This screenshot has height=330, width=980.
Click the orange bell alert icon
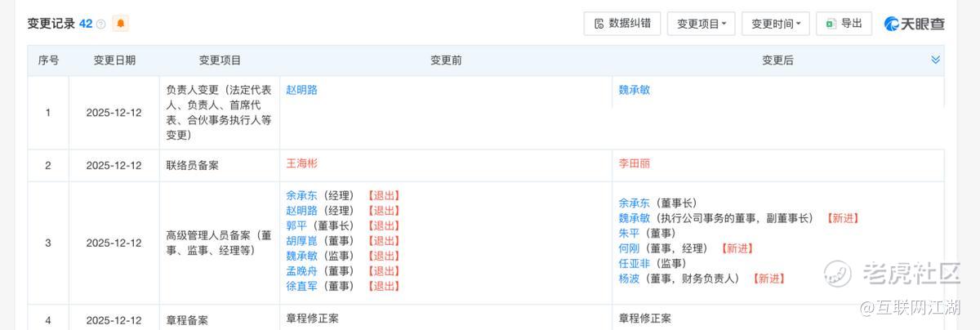tap(120, 24)
